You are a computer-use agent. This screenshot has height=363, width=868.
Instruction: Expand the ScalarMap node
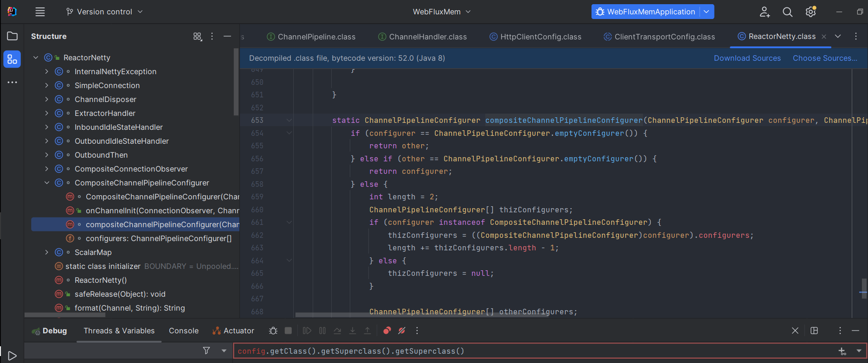(x=47, y=252)
